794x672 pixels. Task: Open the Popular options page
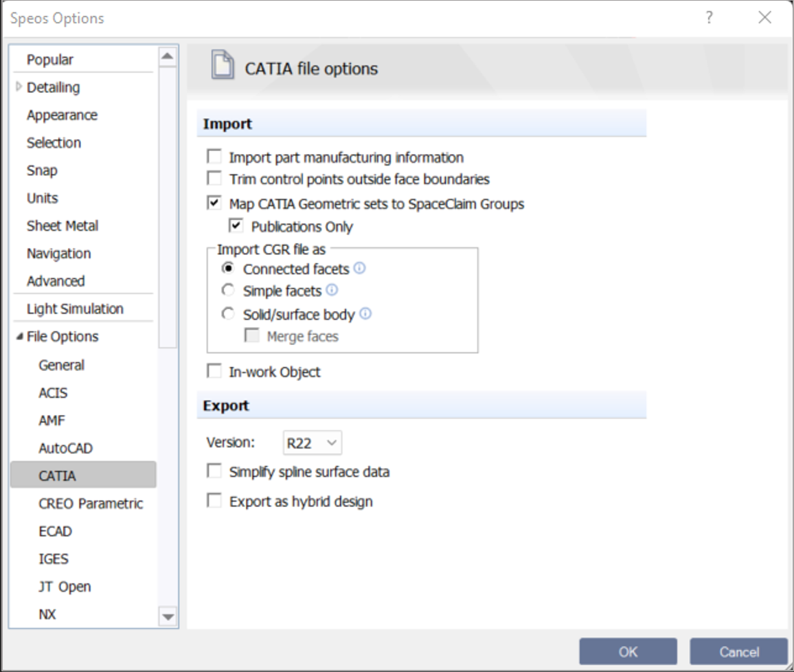click(50, 60)
